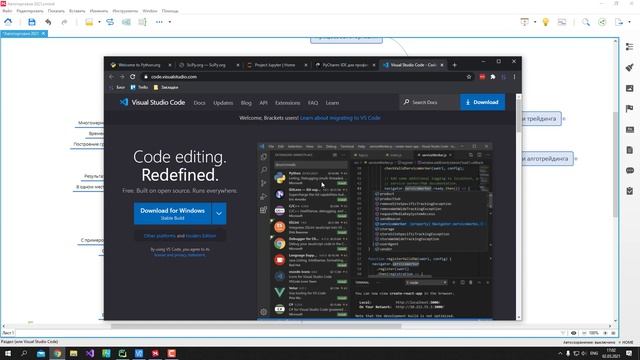Switch to the PyCharm IDE browser tab

(x=345, y=65)
